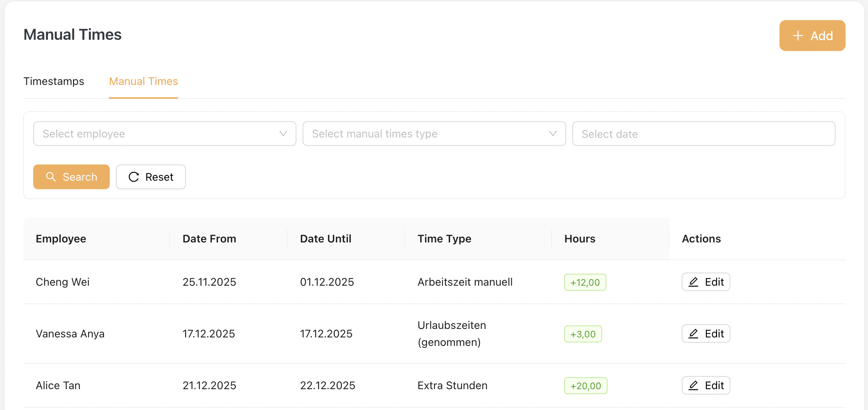Click the +3,00 hours badge
This screenshot has height=410, width=868.
tap(583, 334)
